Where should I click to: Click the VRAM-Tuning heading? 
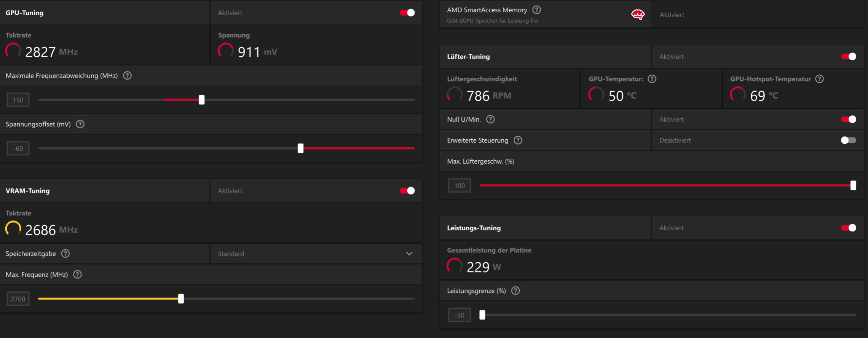click(x=27, y=191)
